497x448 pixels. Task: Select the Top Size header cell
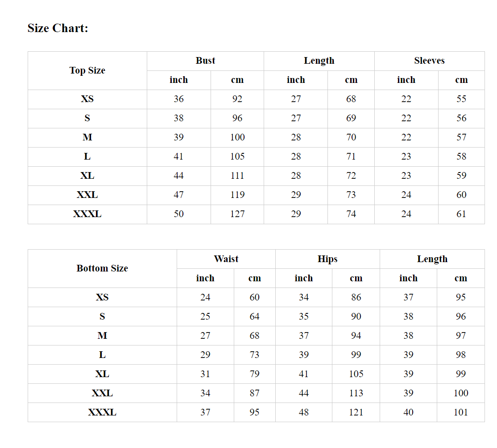87,70
